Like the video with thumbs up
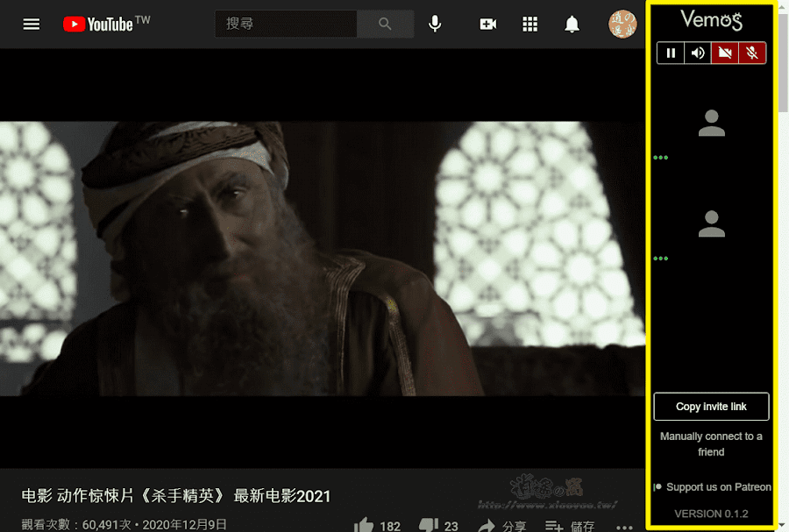789x532 pixels. tap(364, 526)
